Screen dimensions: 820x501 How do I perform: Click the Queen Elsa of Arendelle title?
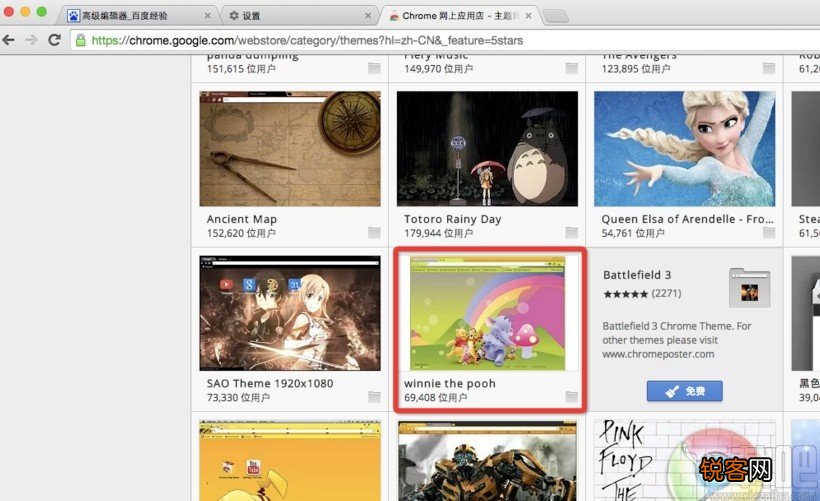[x=687, y=219]
